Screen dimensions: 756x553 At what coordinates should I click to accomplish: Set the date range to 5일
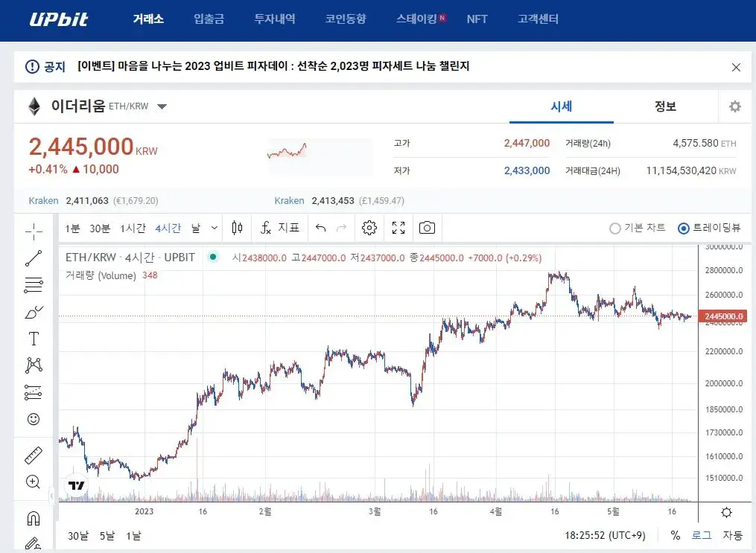[x=107, y=536]
